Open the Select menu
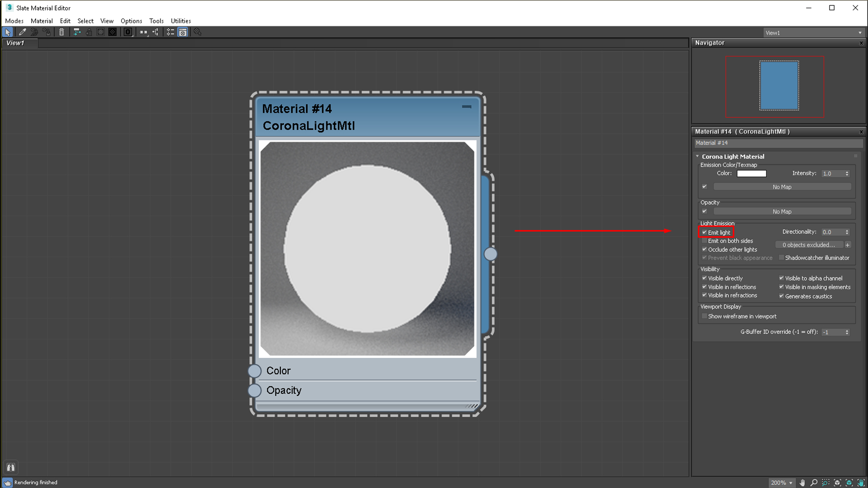The width and height of the screenshot is (868, 488). tap(85, 21)
